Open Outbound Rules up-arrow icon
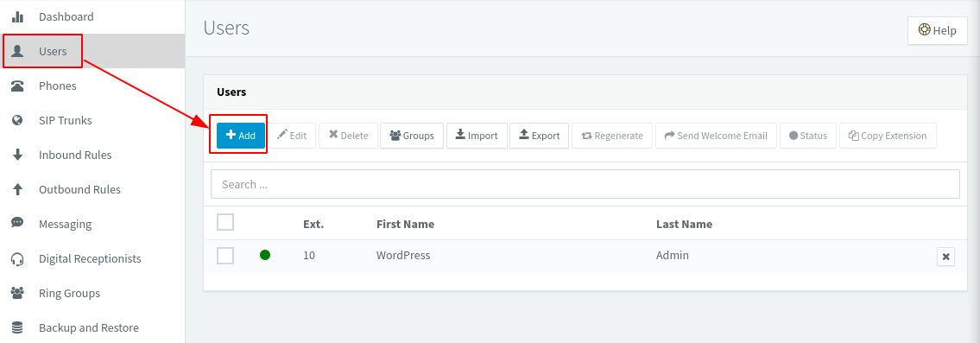Viewport: 980px width, 343px height. coord(17,189)
